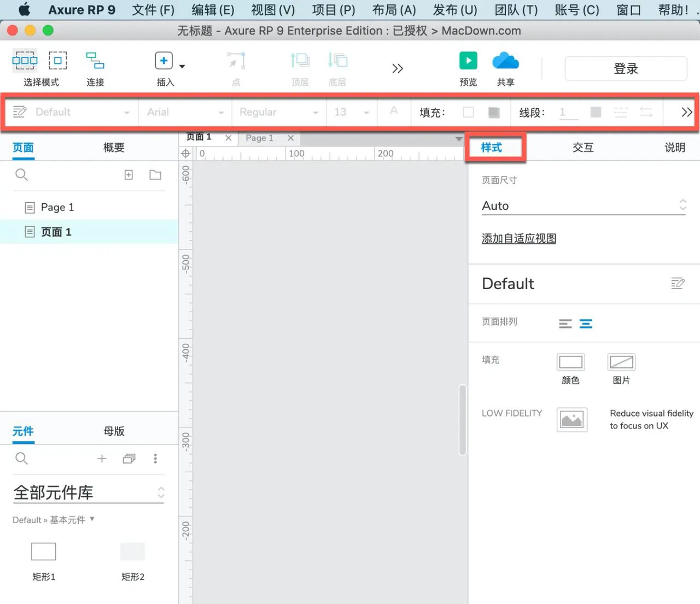The width and height of the screenshot is (700, 604).
Task: Click the Insert plus tool
Action: (164, 60)
